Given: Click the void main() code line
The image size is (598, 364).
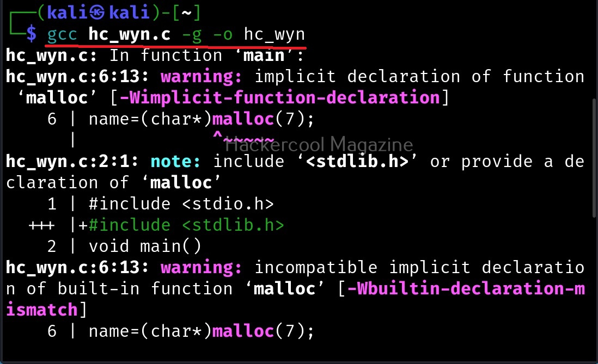Looking at the screenshot, I should click(x=145, y=246).
